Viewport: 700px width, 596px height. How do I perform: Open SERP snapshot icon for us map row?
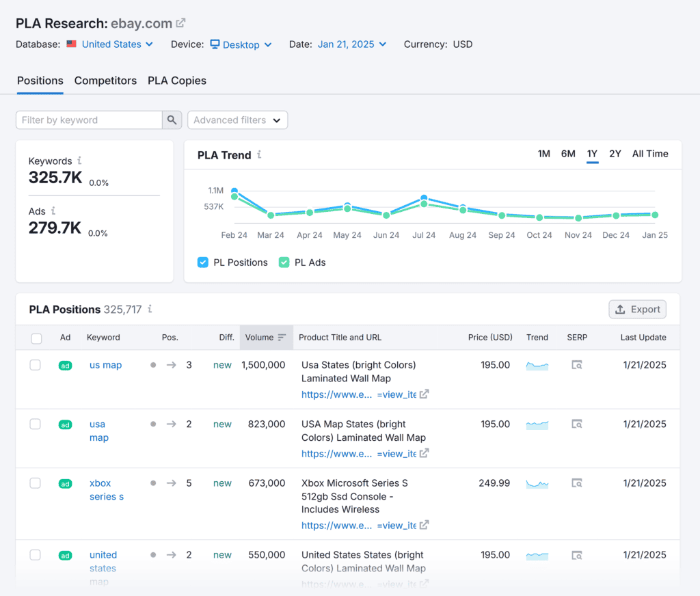click(577, 366)
